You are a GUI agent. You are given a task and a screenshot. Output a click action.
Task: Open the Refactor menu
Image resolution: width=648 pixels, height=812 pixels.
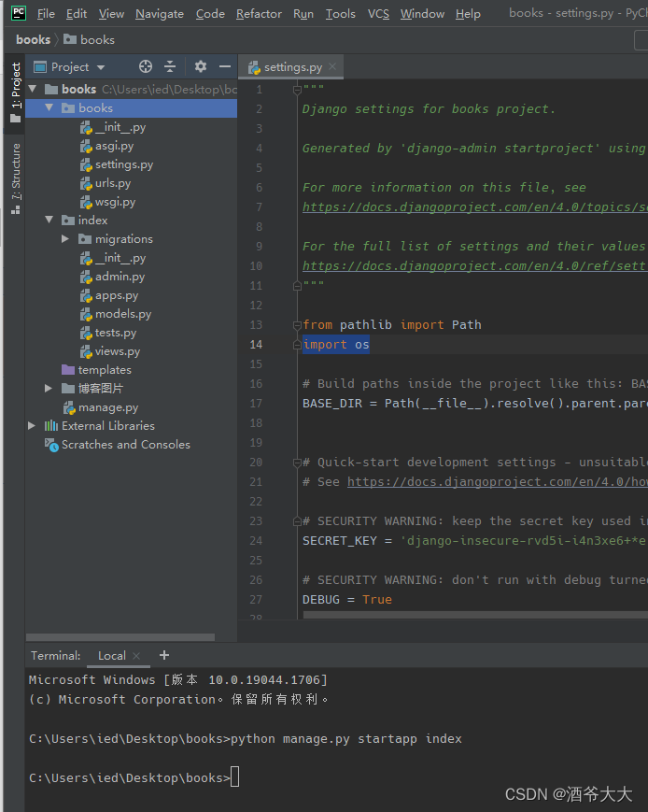point(259,14)
